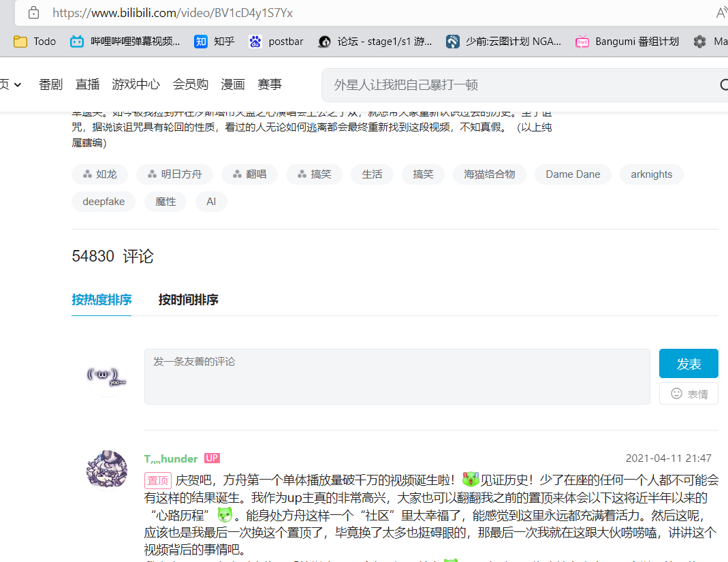Open the NGA 少前 bookmark

pos(503,42)
